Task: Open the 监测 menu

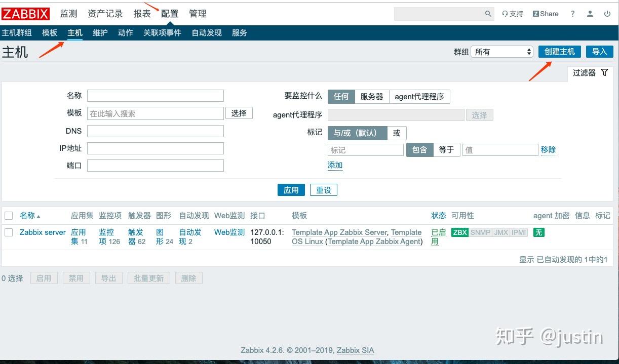Action: click(x=68, y=14)
